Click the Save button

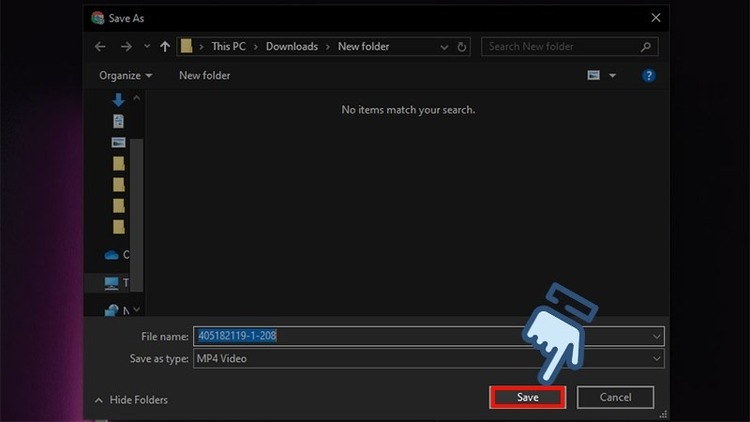[x=528, y=397]
